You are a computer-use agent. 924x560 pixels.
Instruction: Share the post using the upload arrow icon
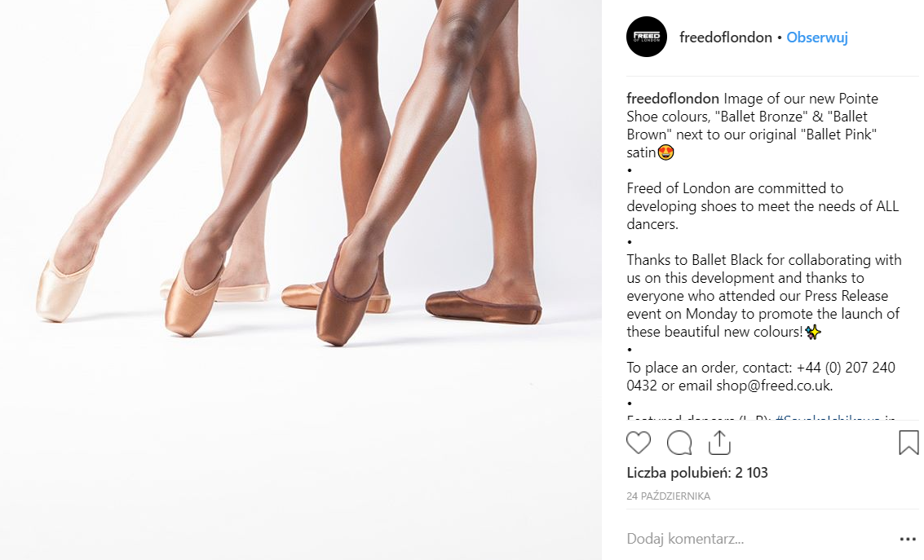(719, 443)
